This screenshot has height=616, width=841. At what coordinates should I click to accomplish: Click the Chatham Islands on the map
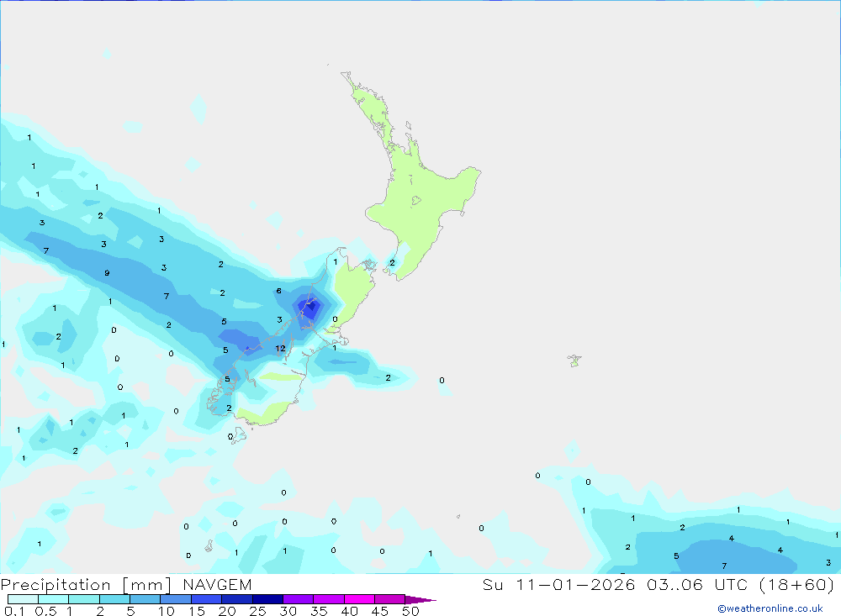pos(574,361)
